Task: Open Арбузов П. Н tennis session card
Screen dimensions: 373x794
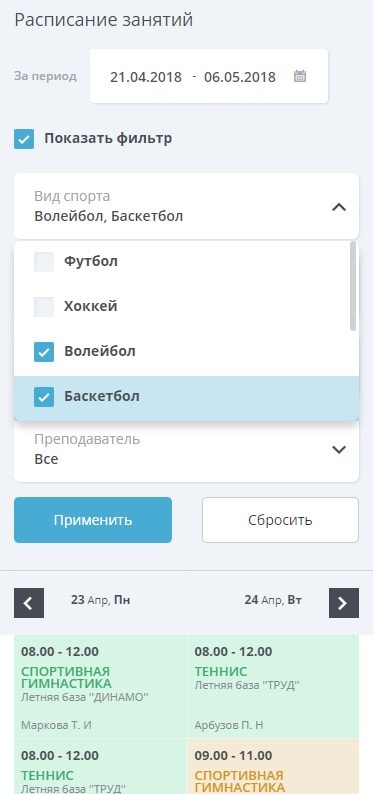Action: [x=273, y=687]
